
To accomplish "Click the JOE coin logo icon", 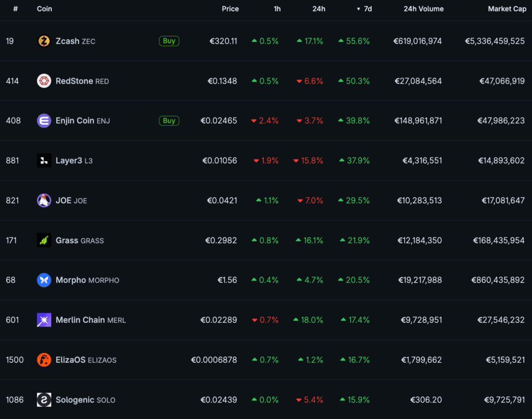I will pos(44,201).
